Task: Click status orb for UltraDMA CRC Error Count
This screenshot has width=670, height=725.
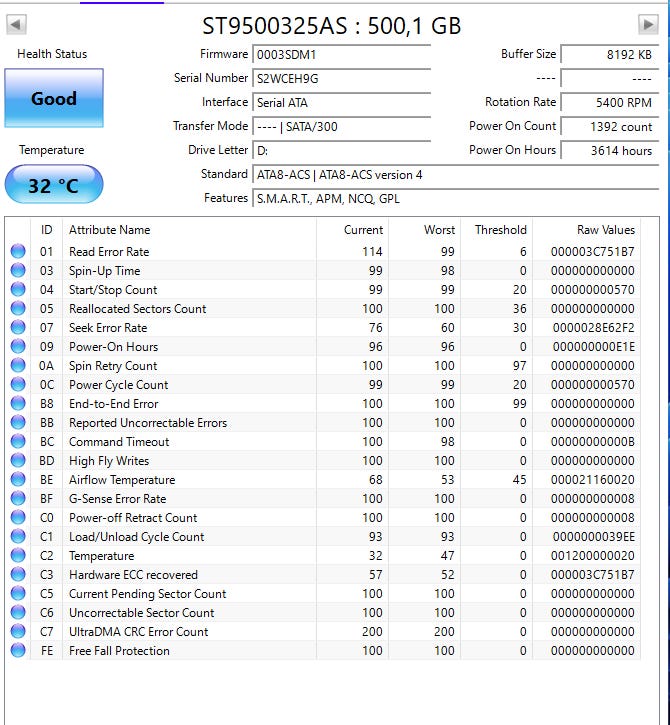Action: coord(18,631)
